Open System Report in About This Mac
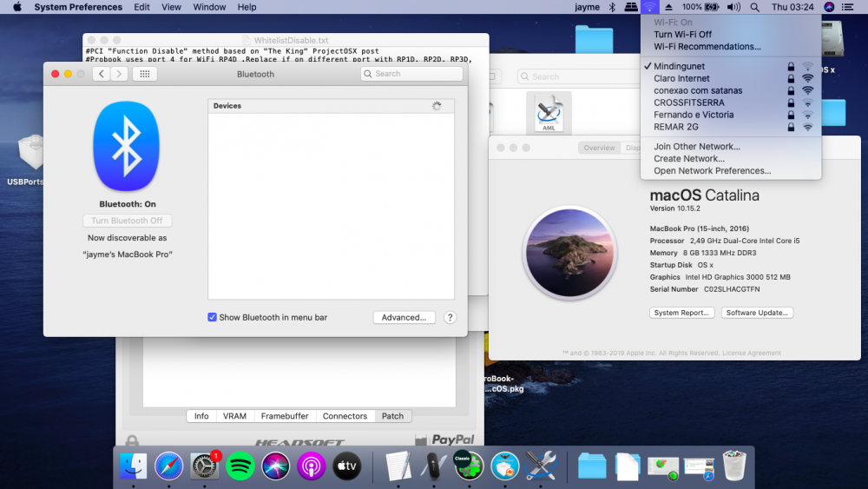The image size is (868, 489). [x=682, y=313]
